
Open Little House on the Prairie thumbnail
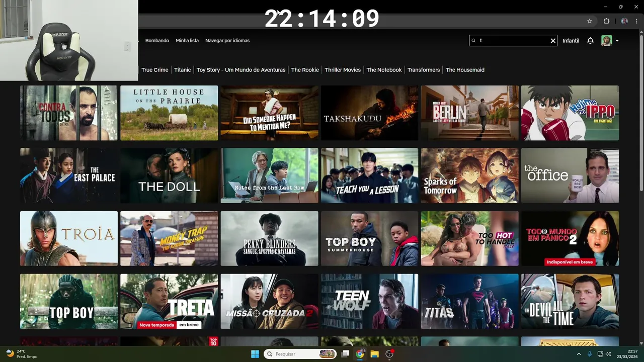[169, 113]
